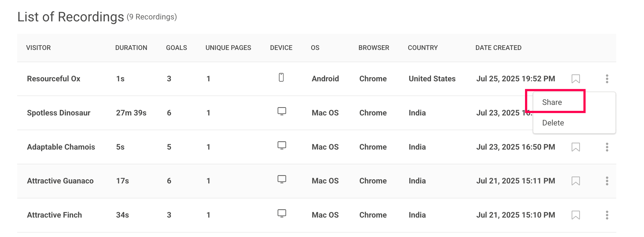The height and width of the screenshot is (237, 644).
Task: Open more options for Attractive Guanaco
Action: pos(607,181)
